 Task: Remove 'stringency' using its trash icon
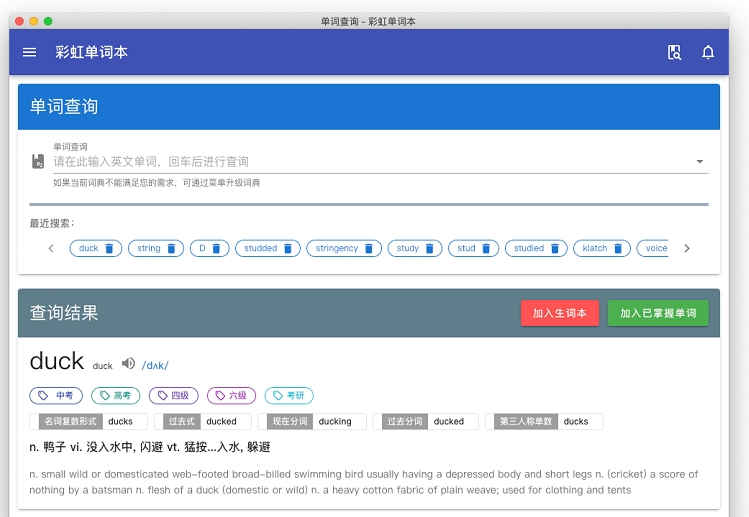(369, 248)
